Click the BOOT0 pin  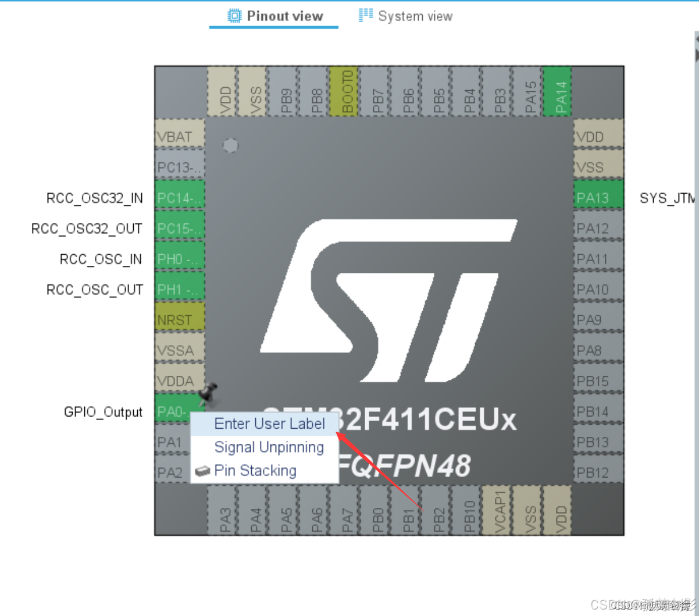(344, 91)
